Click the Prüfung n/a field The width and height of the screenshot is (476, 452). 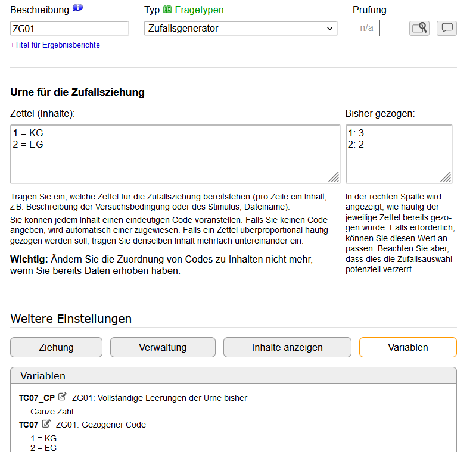coord(366,28)
